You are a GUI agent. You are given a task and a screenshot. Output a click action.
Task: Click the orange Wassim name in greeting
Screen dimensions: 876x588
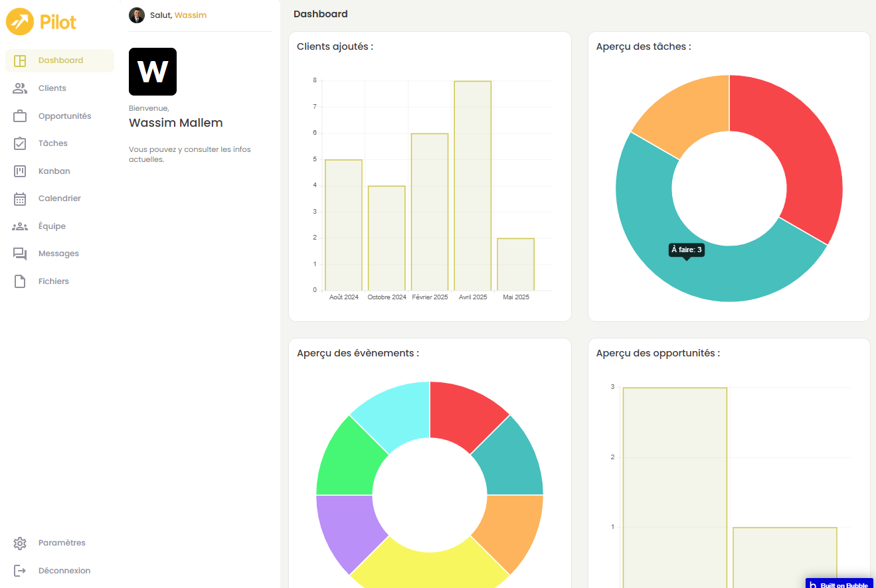click(x=191, y=15)
